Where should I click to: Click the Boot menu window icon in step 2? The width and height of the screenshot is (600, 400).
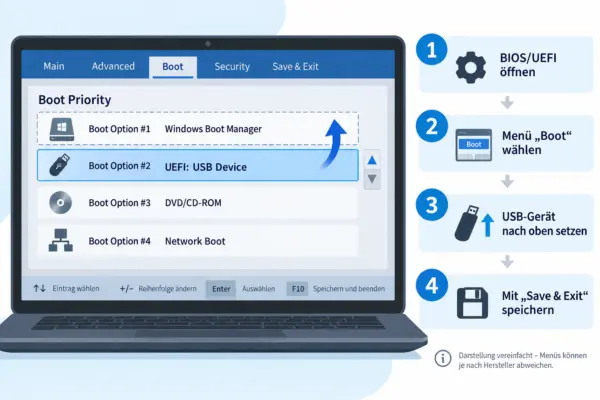point(474,145)
